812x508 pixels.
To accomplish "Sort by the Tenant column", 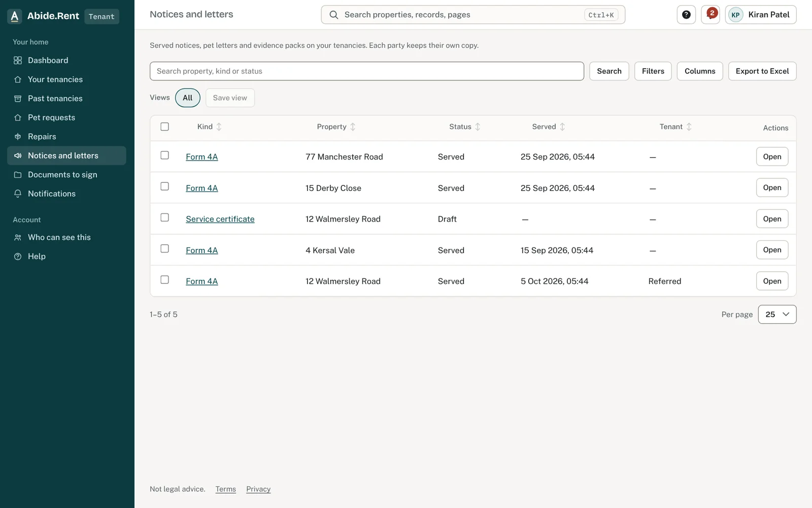I will pyautogui.click(x=676, y=126).
